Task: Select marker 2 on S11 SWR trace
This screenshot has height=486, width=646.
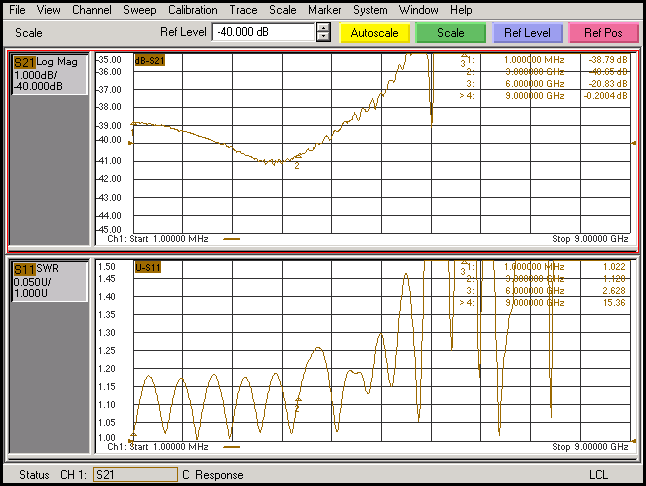Action: pos(298,404)
